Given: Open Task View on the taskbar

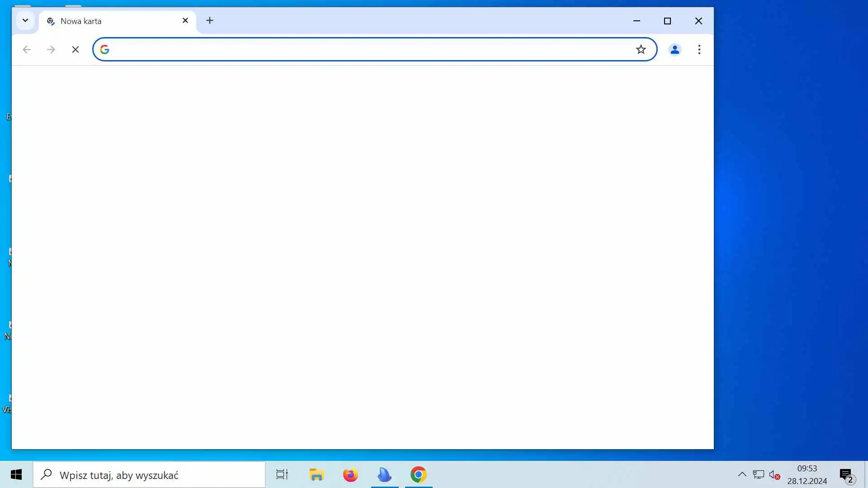Looking at the screenshot, I should tap(282, 475).
